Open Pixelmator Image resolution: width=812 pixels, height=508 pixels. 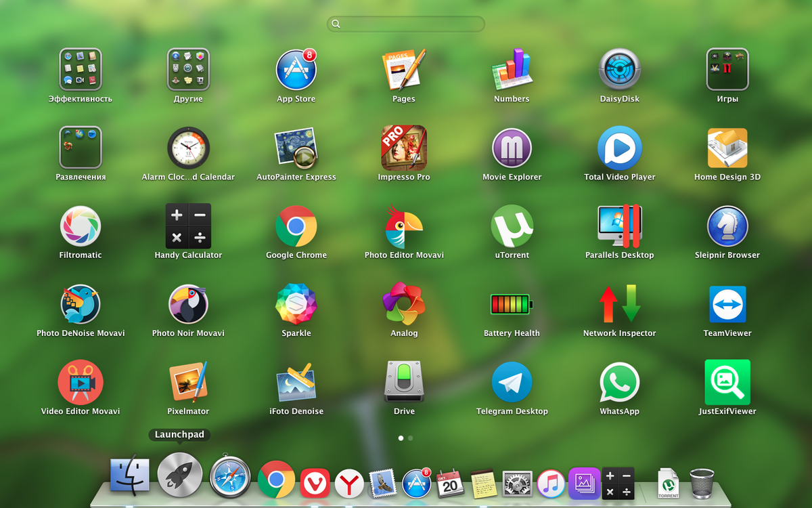[188, 381]
